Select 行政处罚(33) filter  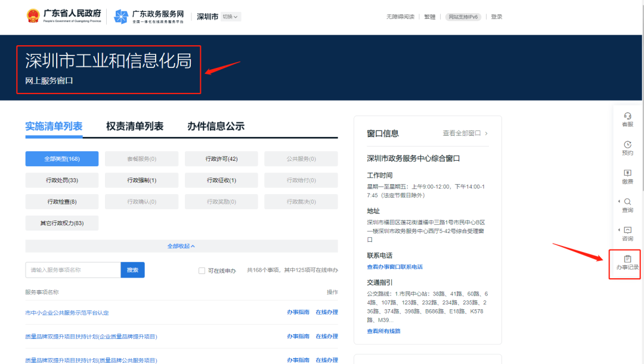pos(62,180)
